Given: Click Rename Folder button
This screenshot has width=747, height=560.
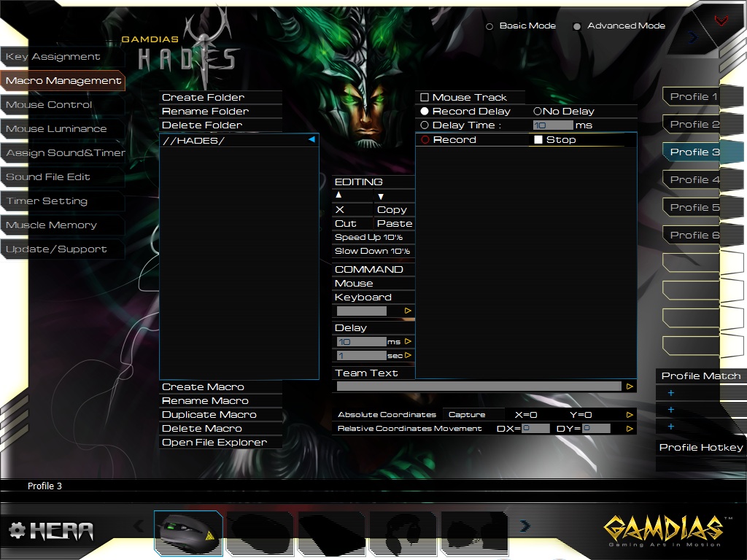Looking at the screenshot, I should point(221,111).
